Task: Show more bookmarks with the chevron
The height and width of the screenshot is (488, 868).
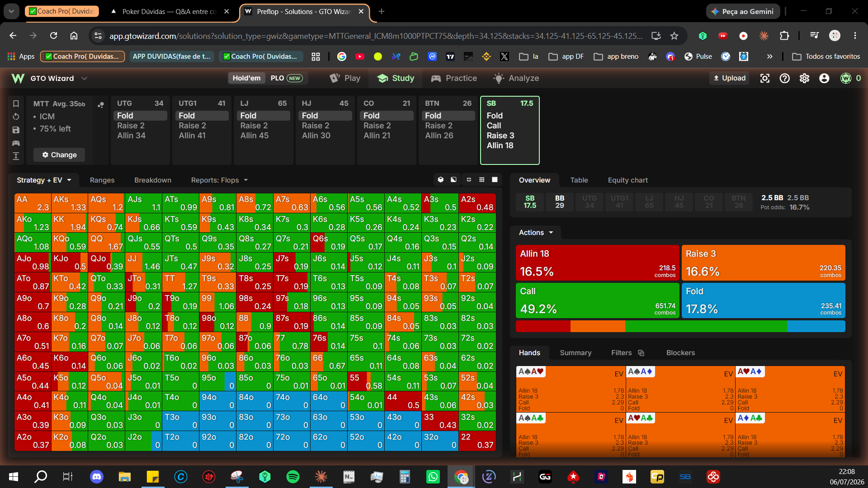Action: (769, 56)
